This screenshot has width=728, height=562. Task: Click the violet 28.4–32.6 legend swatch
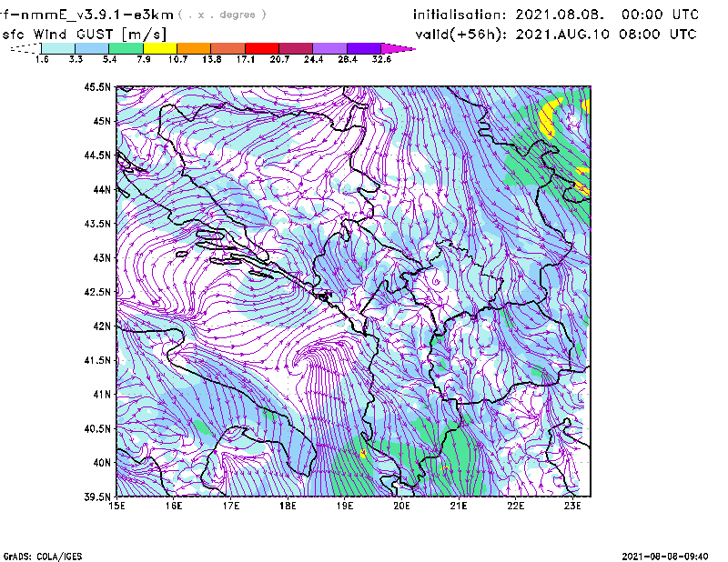click(x=364, y=48)
